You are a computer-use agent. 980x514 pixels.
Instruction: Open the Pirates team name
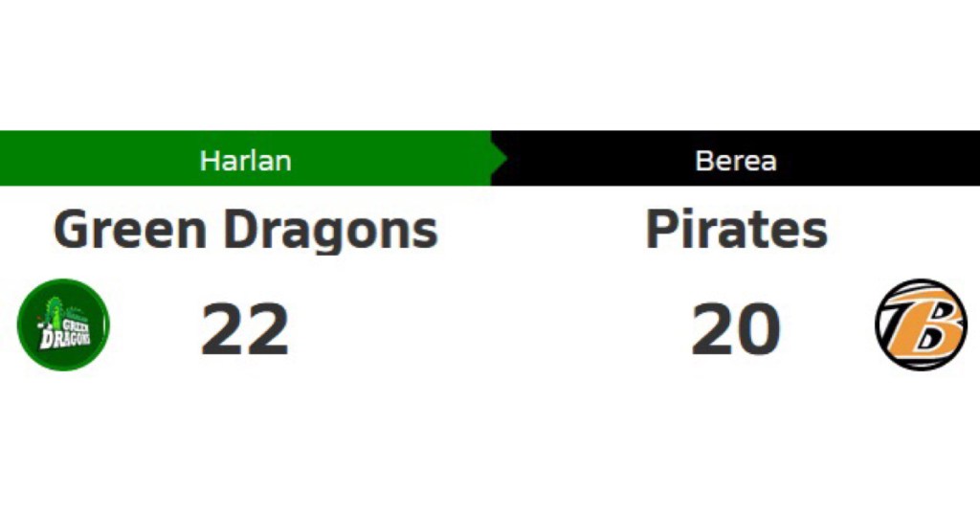click(736, 229)
